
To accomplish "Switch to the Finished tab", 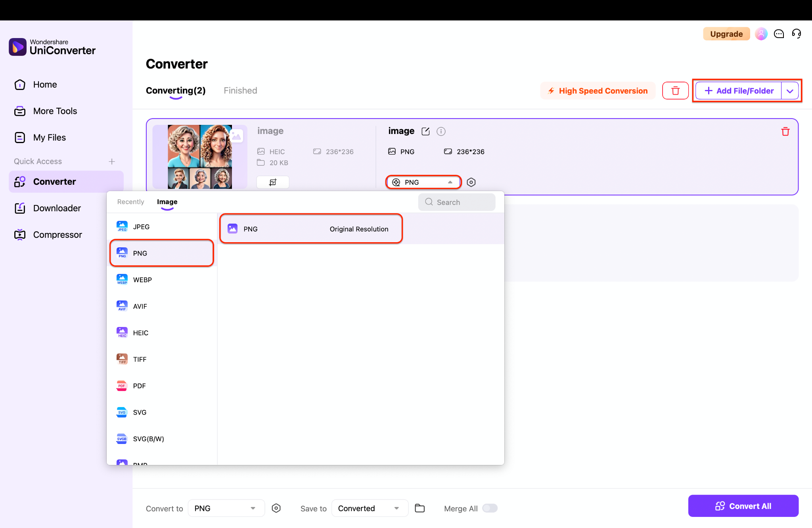I will 240,90.
